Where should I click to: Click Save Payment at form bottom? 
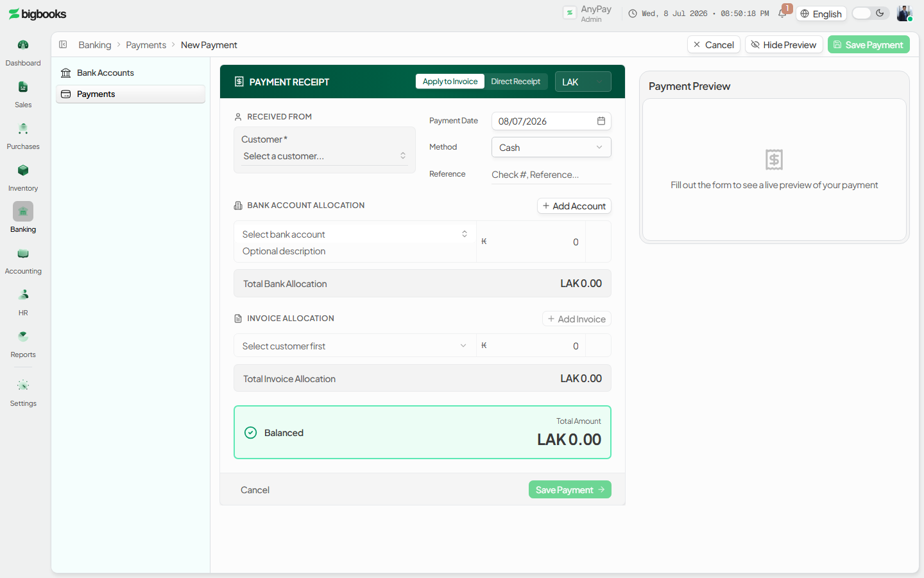[x=570, y=489]
